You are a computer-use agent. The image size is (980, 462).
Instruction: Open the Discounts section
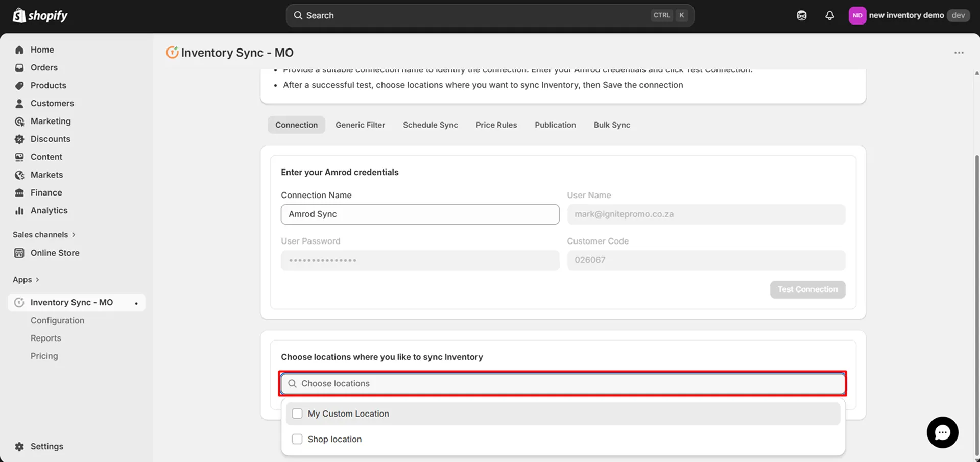[51, 139]
